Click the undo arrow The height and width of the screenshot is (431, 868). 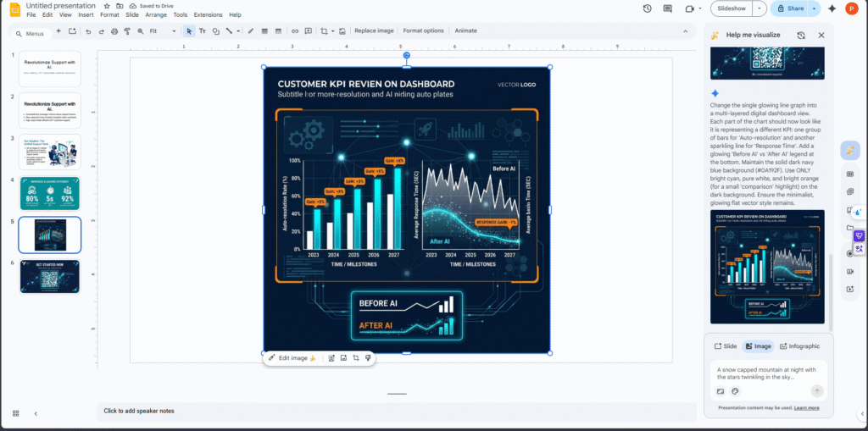(x=88, y=31)
